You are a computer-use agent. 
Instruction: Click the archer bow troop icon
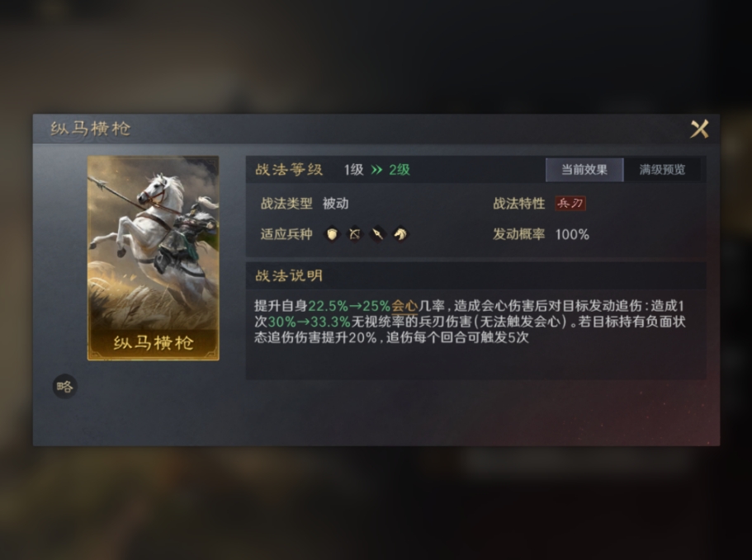coord(354,233)
